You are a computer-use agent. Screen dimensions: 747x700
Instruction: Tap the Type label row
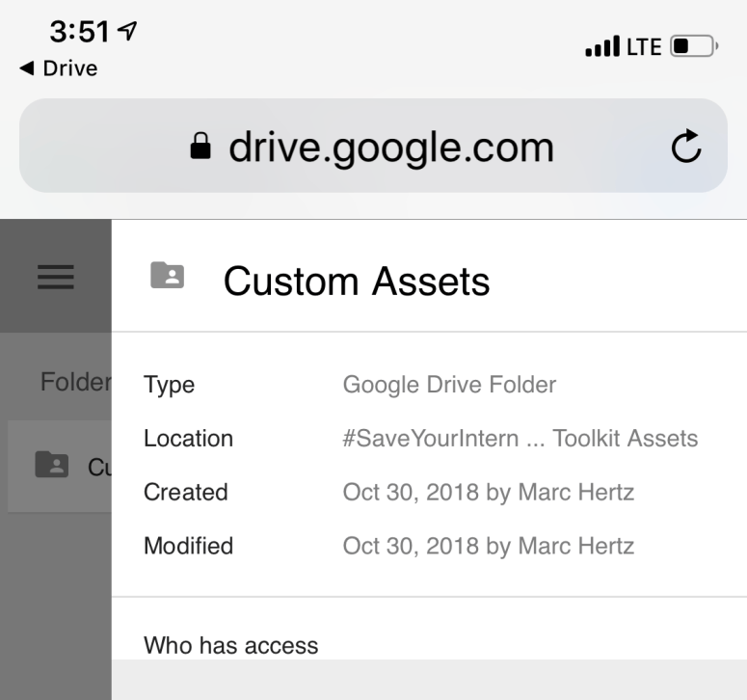point(169,386)
